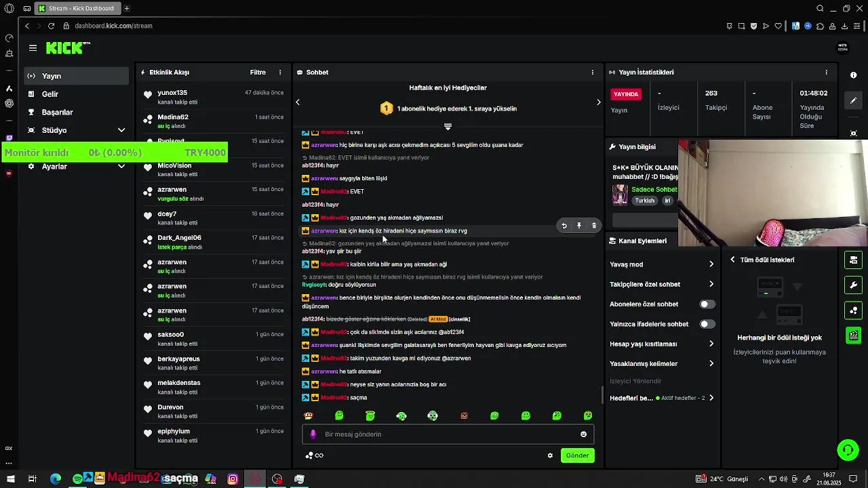This screenshot has height=488, width=868.
Task: Select yunox135 follow event row
Action: tap(213, 97)
